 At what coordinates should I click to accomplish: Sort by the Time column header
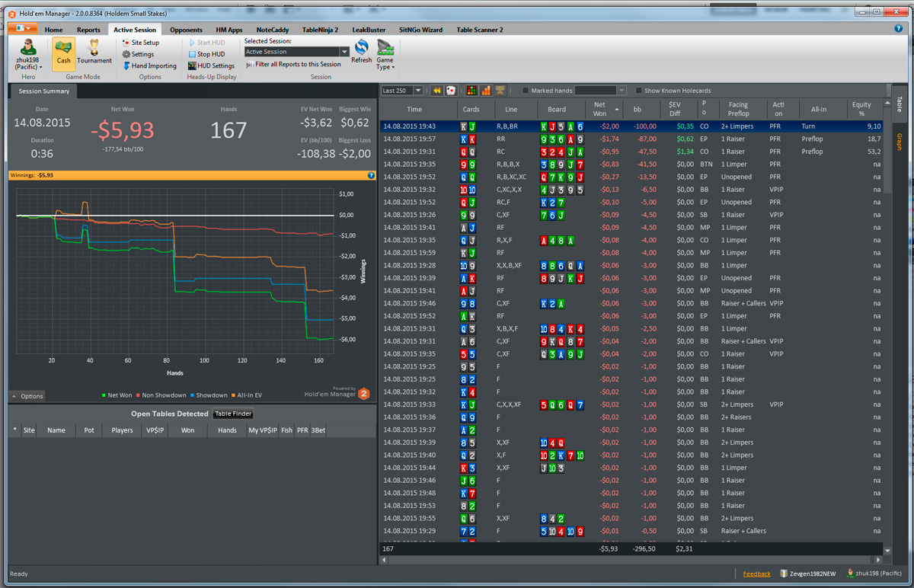(414, 109)
